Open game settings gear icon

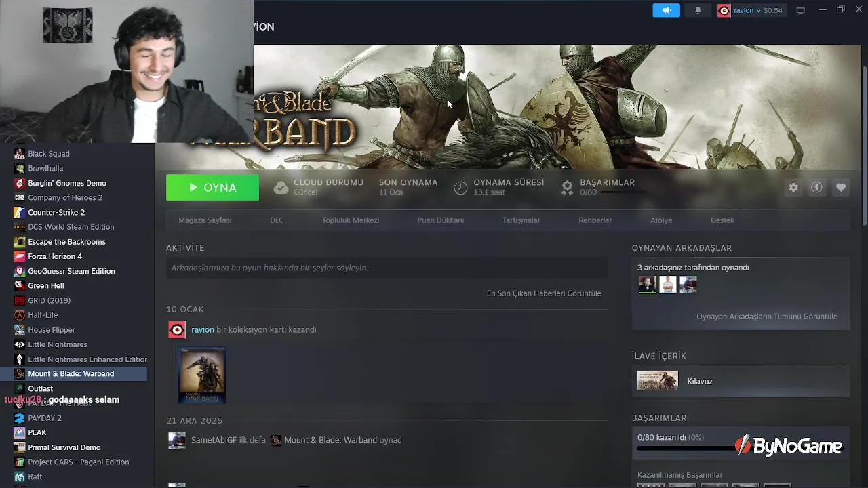coord(793,188)
